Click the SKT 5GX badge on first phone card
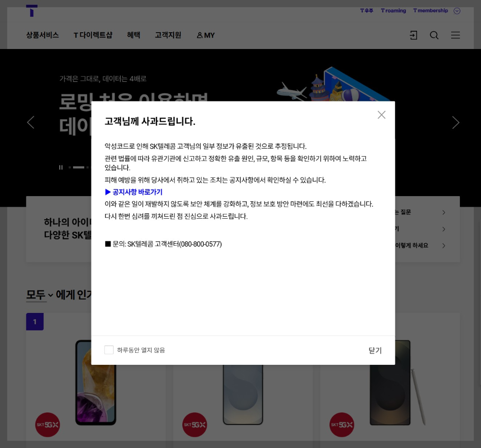The height and width of the screenshot is (448, 481). point(47,425)
